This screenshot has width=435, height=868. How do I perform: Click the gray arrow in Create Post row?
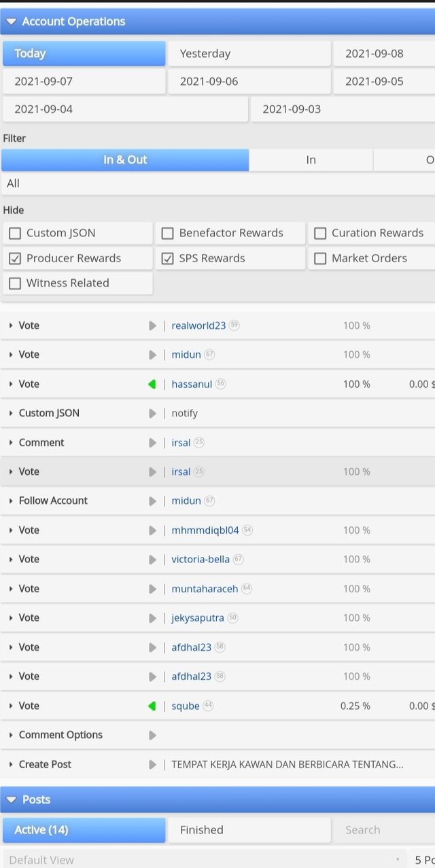[152, 765]
